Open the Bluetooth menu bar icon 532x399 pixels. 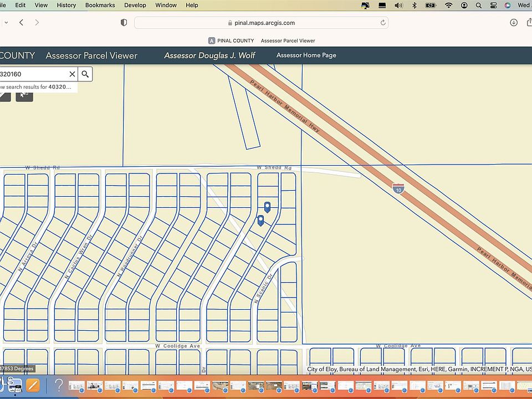click(415, 5)
